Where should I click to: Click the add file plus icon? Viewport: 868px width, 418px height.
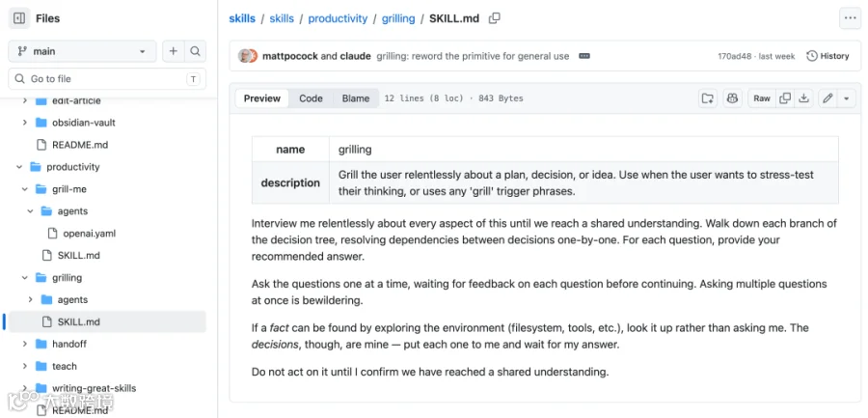[174, 51]
